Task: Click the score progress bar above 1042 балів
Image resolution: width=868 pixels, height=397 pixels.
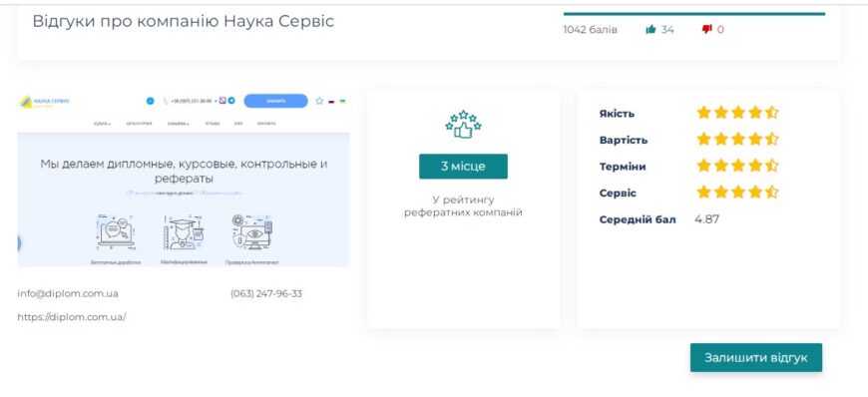Action: click(694, 14)
